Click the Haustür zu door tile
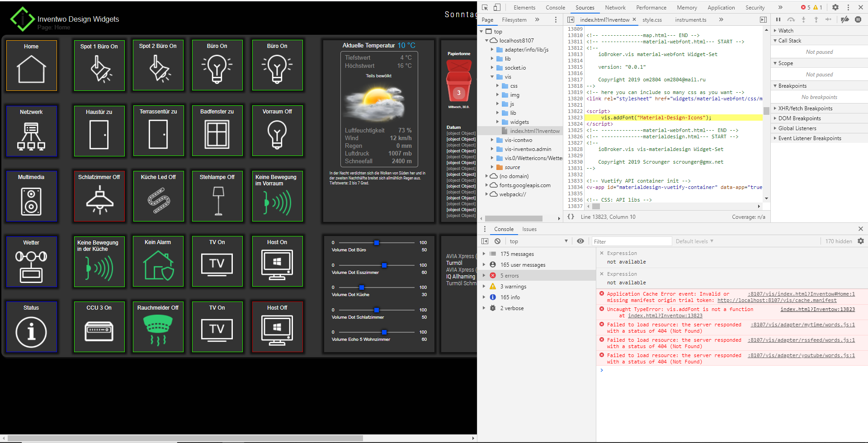 (99, 131)
